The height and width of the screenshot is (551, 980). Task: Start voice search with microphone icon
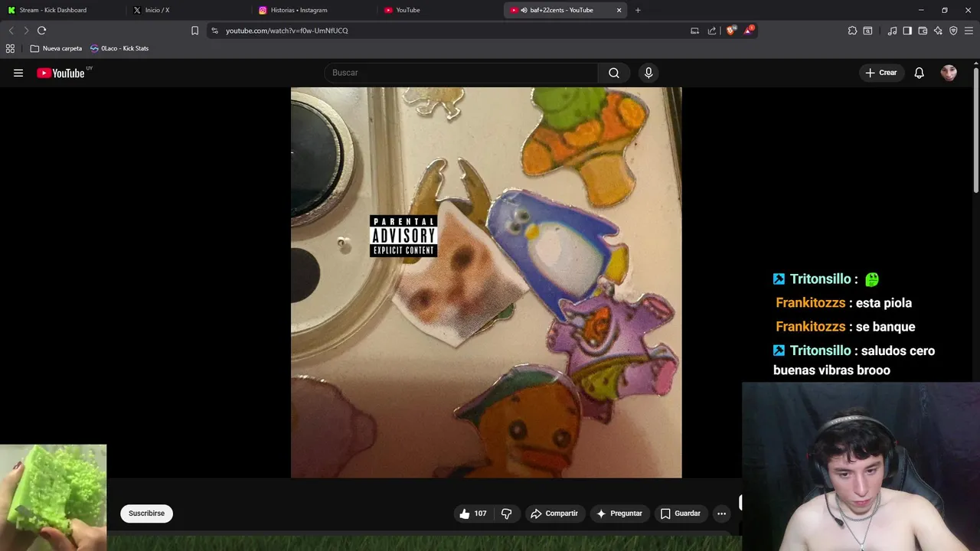point(648,73)
